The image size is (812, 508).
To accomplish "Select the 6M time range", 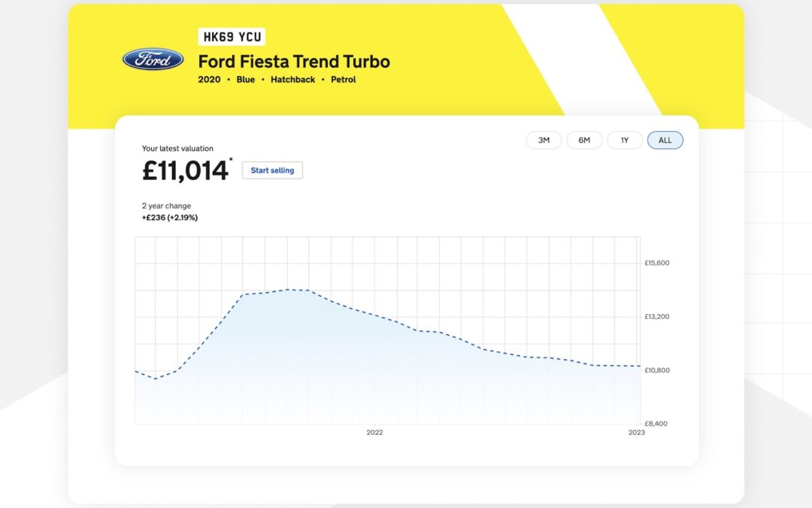I will coord(584,140).
